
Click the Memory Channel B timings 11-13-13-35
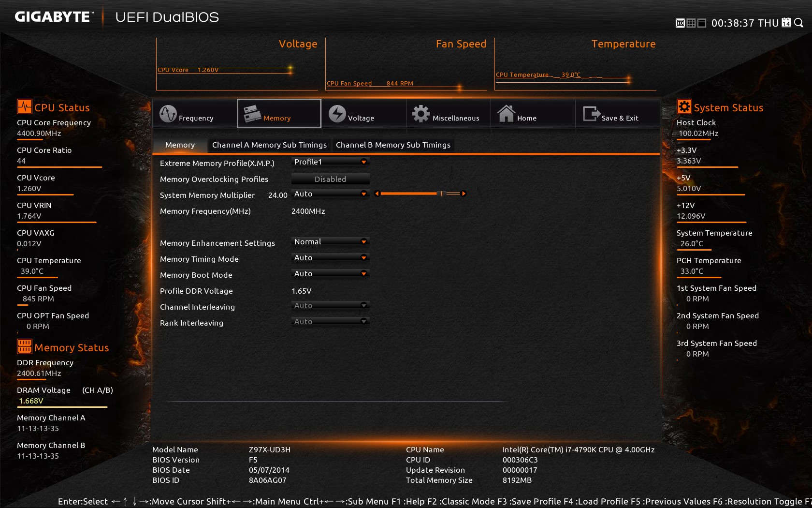38,456
